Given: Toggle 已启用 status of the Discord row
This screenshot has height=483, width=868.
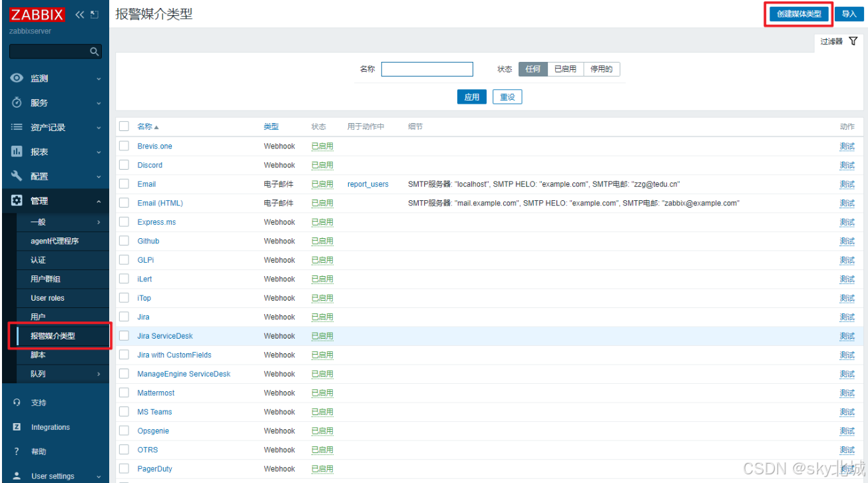Looking at the screenshot, I should tap(322, 165).
